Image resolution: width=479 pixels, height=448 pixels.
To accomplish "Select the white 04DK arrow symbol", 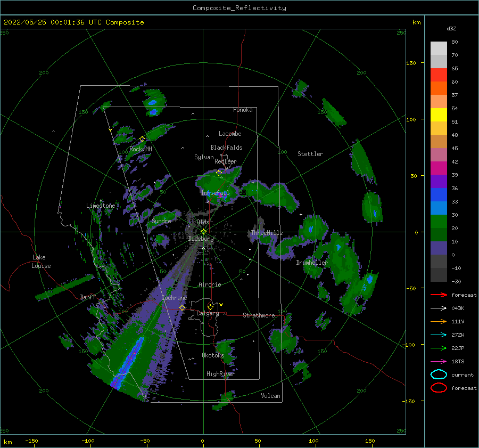I will click(x=439, y=308).
